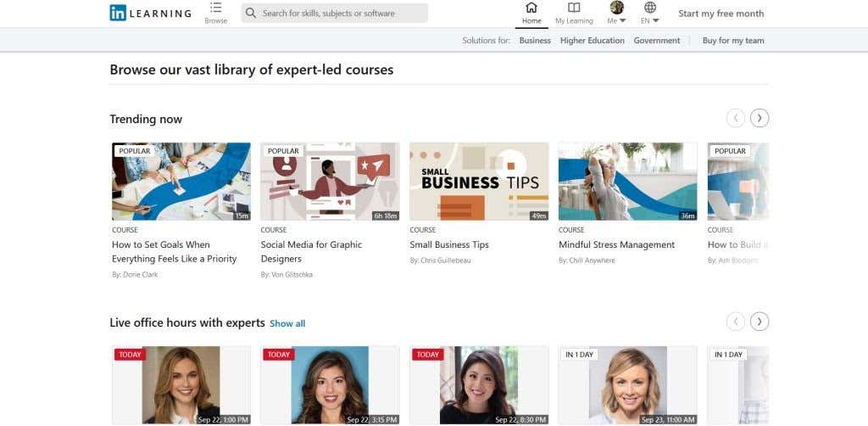
Task: Click the LinkedIn Learning logo
Action: pyautogui.click(x=150, y=14)
